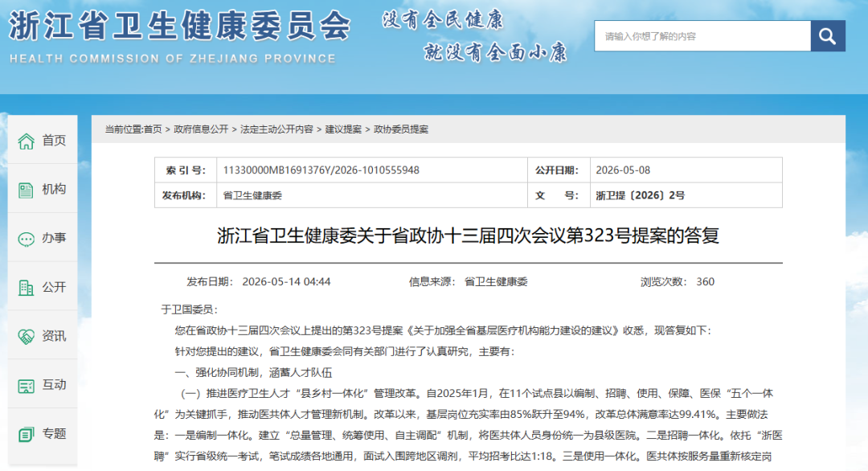Click the view count 360
Screen dimensions: 868x471
[706, 281]
